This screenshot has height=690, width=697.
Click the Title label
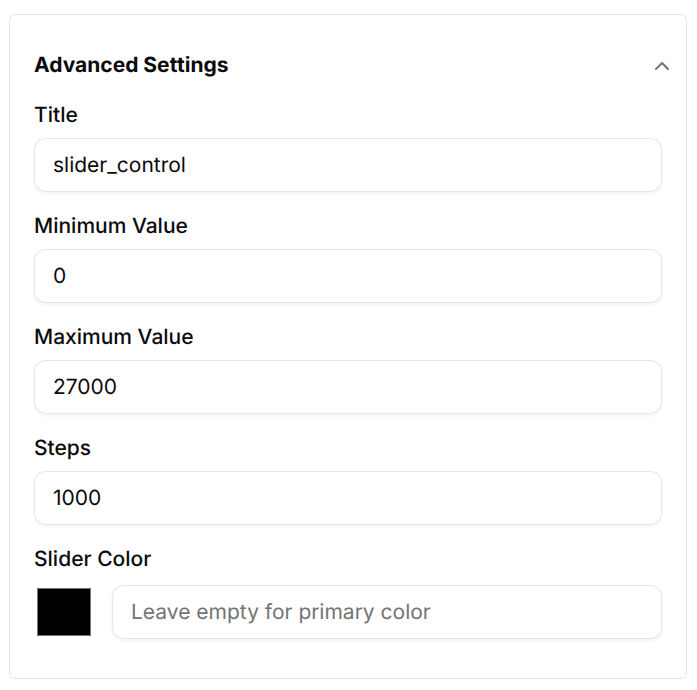pyautogui.click(x=56, y=115)
